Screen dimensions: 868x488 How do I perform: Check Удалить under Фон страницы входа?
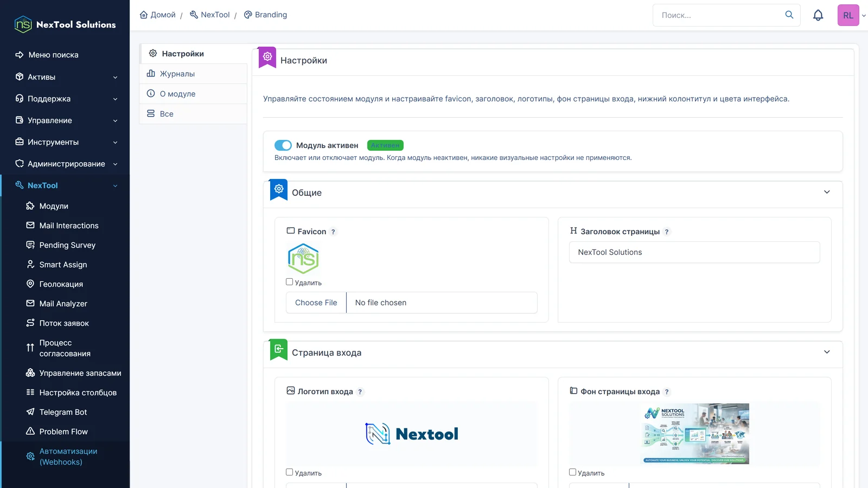click(x=572, y=472)
